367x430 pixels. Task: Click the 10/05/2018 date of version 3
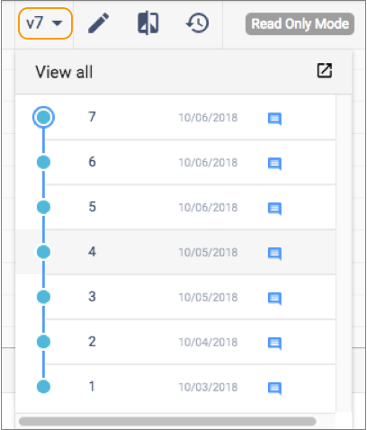point(208,297)
